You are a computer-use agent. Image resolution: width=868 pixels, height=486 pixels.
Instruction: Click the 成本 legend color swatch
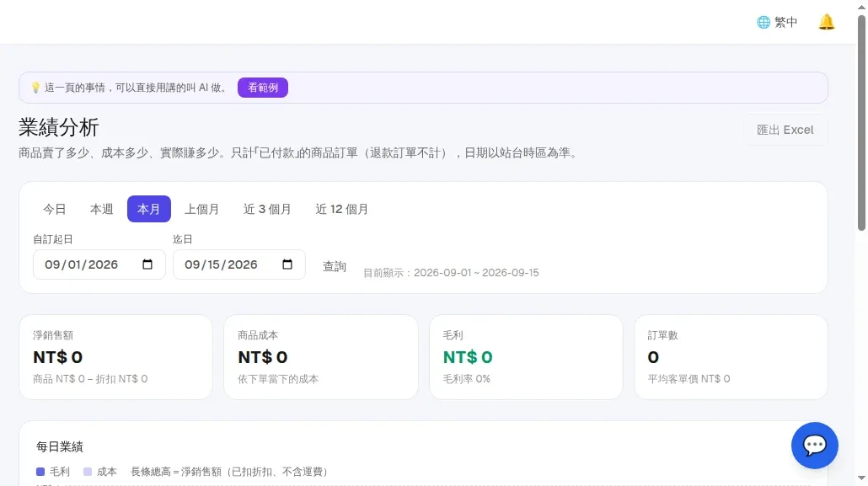point(88,472)
